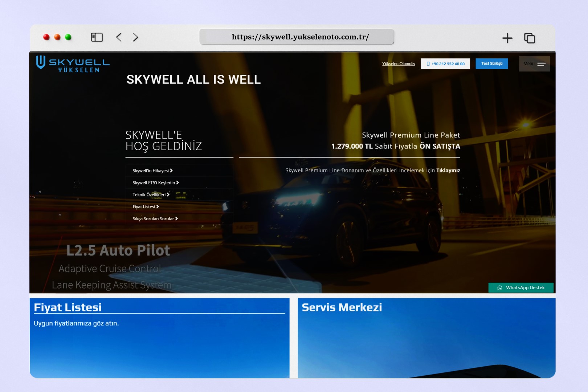
Task: Click the SKYWELL'E HOŞ GELDİNİZ heading
Action: 163,140
